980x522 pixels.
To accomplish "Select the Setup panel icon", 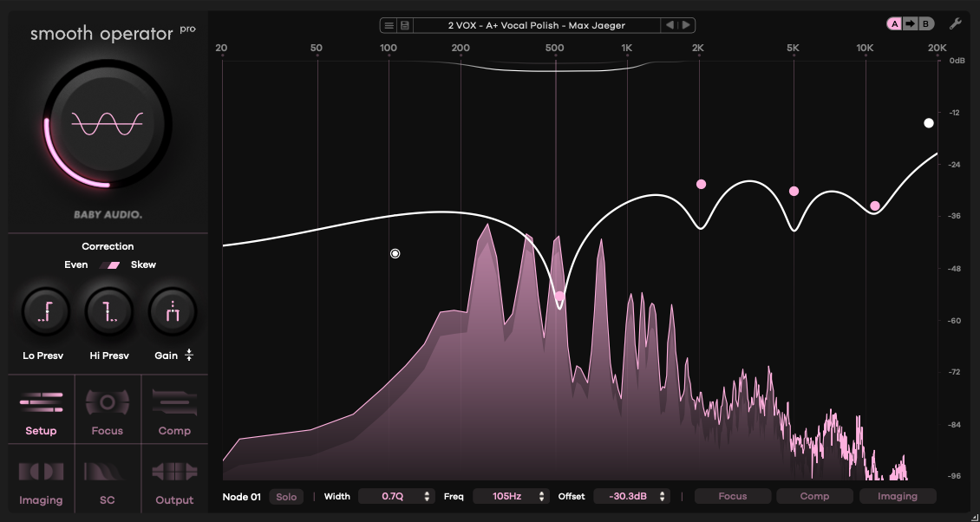I will 42,402.
